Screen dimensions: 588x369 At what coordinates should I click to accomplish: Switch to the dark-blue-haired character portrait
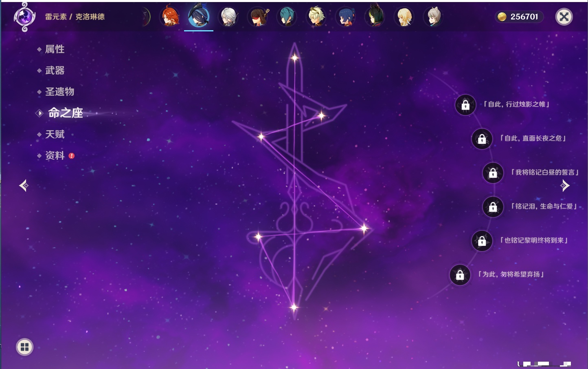tap(346, 17)
